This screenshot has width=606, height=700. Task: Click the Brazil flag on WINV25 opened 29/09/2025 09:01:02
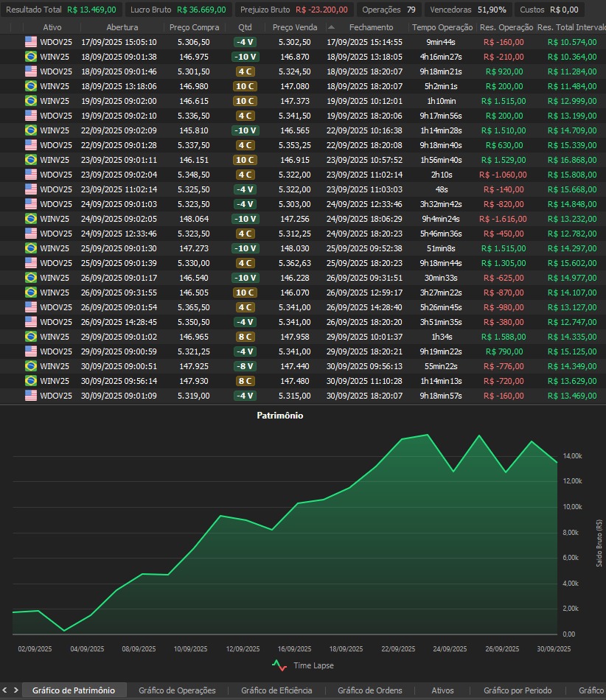30,337
